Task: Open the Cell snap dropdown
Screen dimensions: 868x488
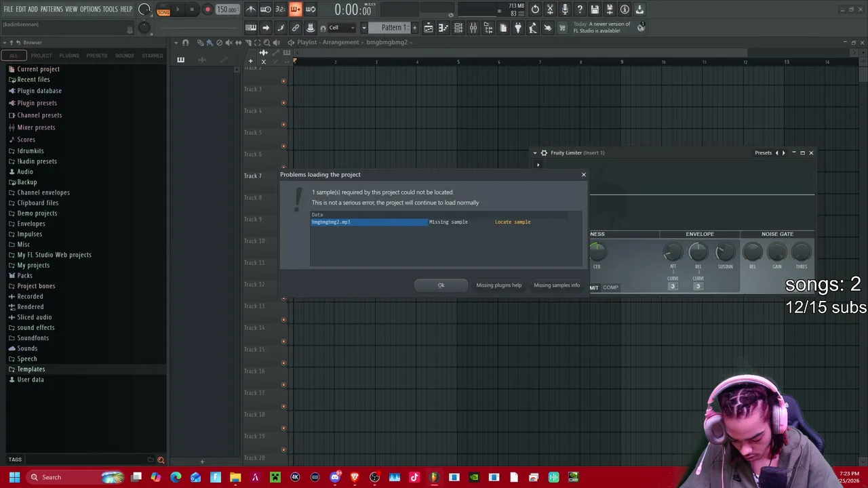Action: [x=342, y=28]
